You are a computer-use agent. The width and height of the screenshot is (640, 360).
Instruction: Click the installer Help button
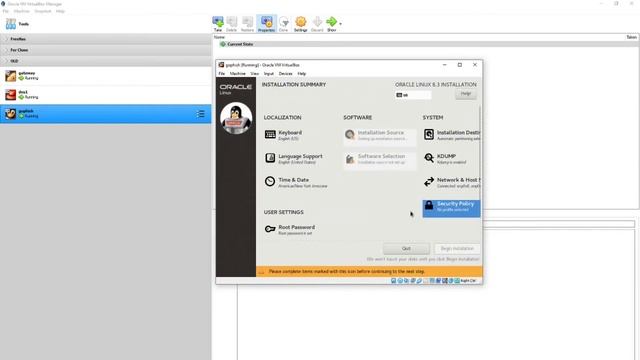[x=466, y=94]
